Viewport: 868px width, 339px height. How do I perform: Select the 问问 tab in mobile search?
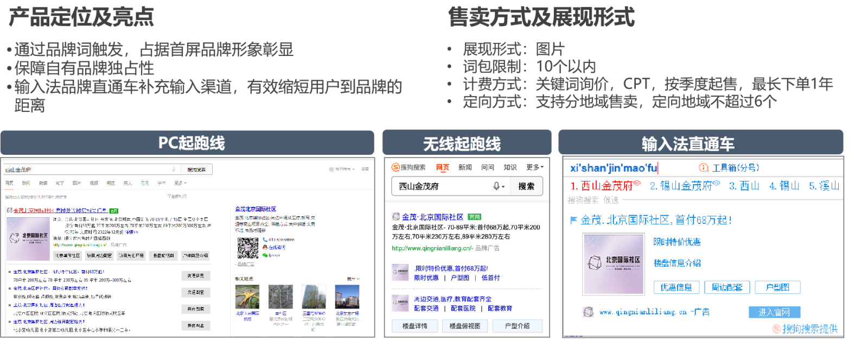point(487,167)
